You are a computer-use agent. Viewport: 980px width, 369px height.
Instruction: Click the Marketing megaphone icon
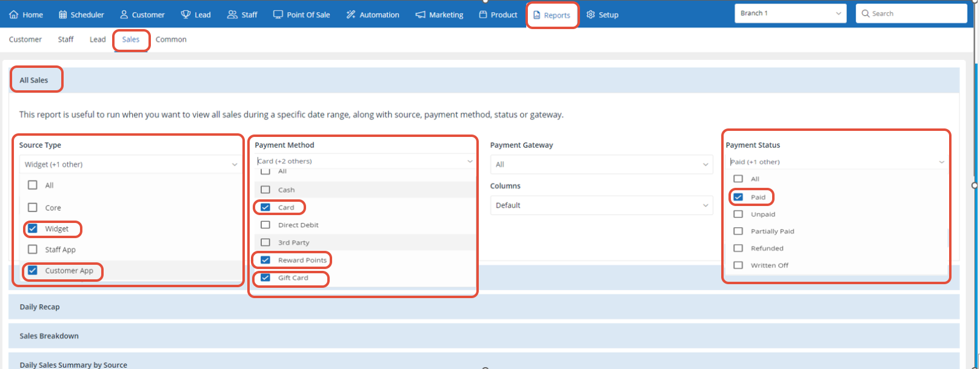420,15
